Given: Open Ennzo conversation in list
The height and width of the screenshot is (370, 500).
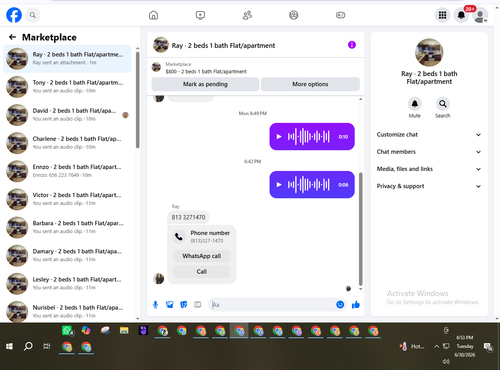Looking at the screenshot, I should click(x=68, y=171).
